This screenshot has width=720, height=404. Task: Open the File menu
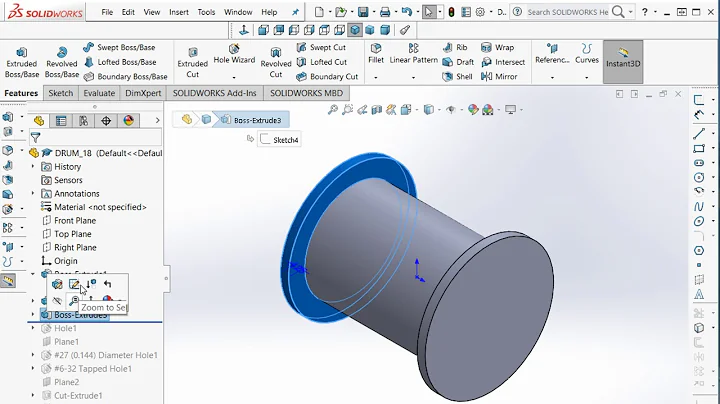(107, 12)
